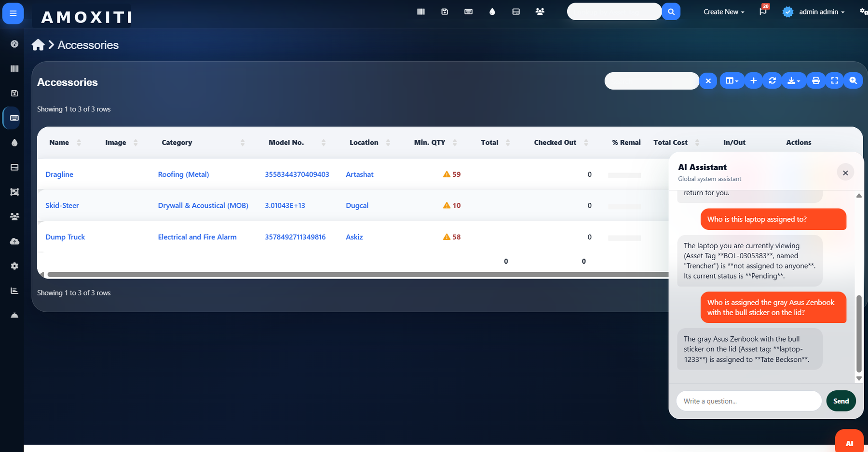Screen dimensions: 868x452
Task: Open Components via top drive icon
Action: (x=516, y=12)
